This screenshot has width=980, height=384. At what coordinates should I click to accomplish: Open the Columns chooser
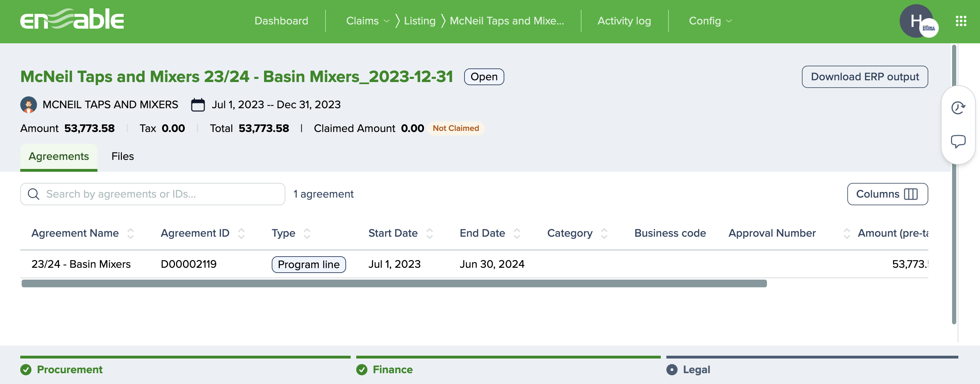tap(887, 194)
